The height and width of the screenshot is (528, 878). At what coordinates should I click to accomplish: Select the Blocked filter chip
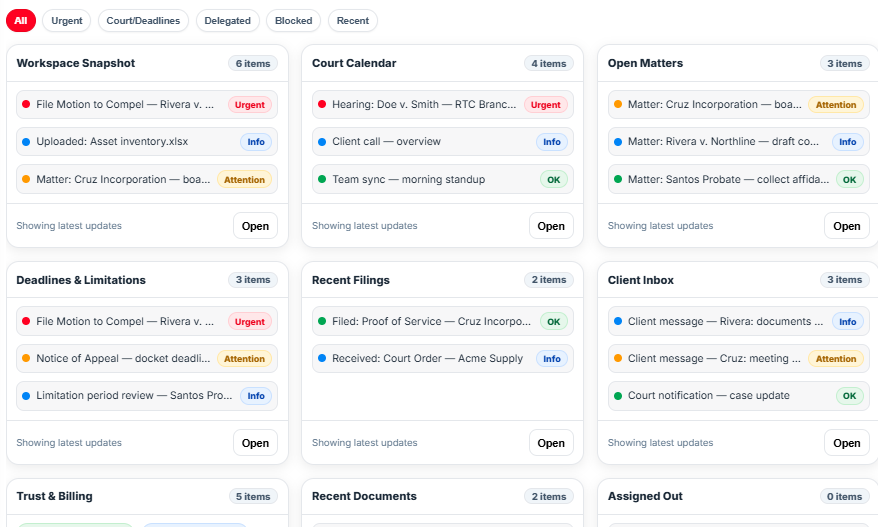point(293,20)
